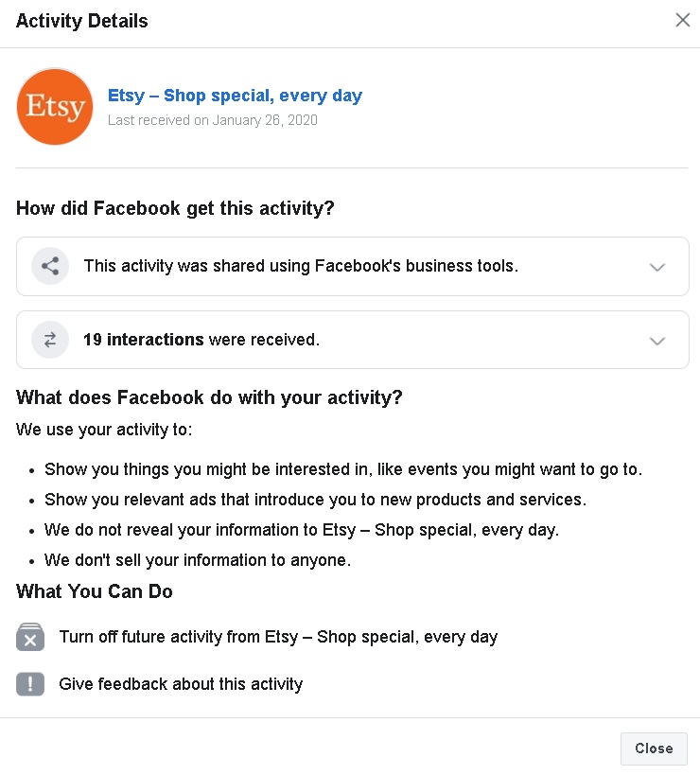Click the "Last received on January 26, 2020" text

pos(213,120)
